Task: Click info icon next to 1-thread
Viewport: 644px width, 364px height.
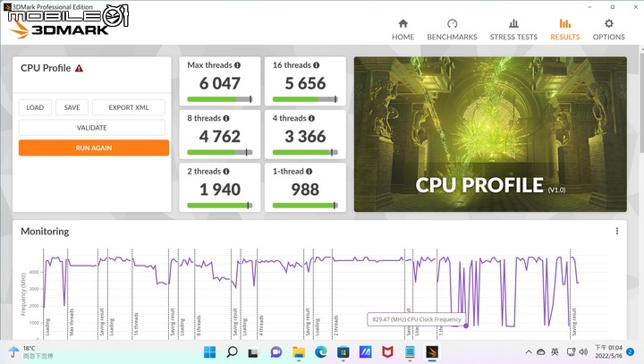Action: (x=309, y=172)
